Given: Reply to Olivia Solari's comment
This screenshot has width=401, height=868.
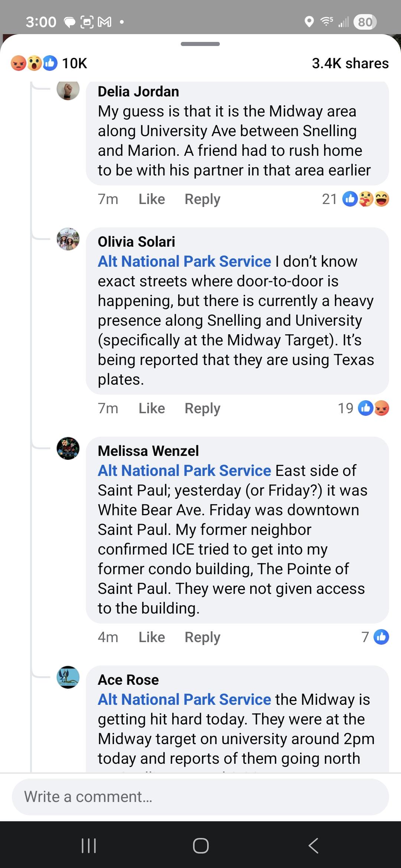Looking at the screenshot, I should click(x=202, y=408).
